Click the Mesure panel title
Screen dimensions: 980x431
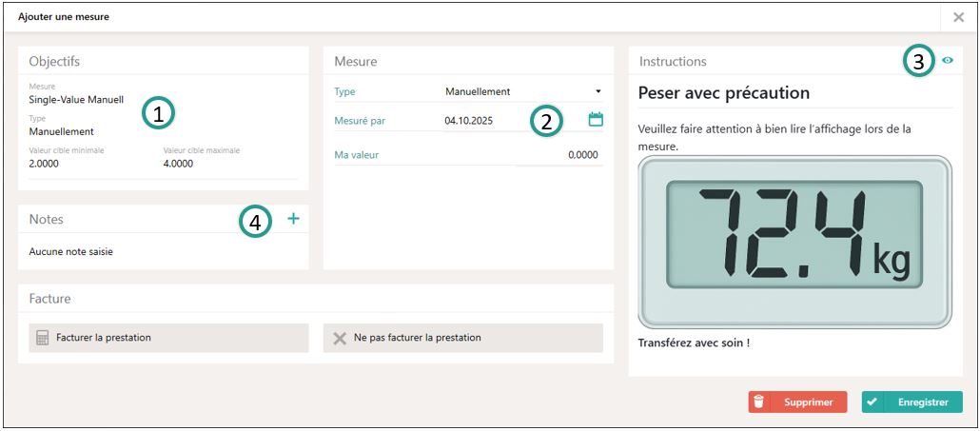point(356,61)
